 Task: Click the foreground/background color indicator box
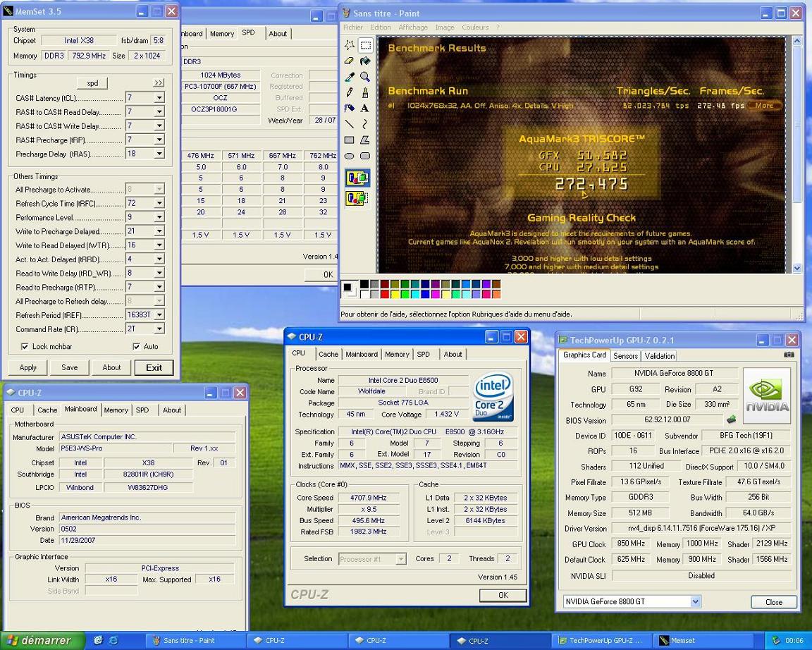tap(348, 289)
